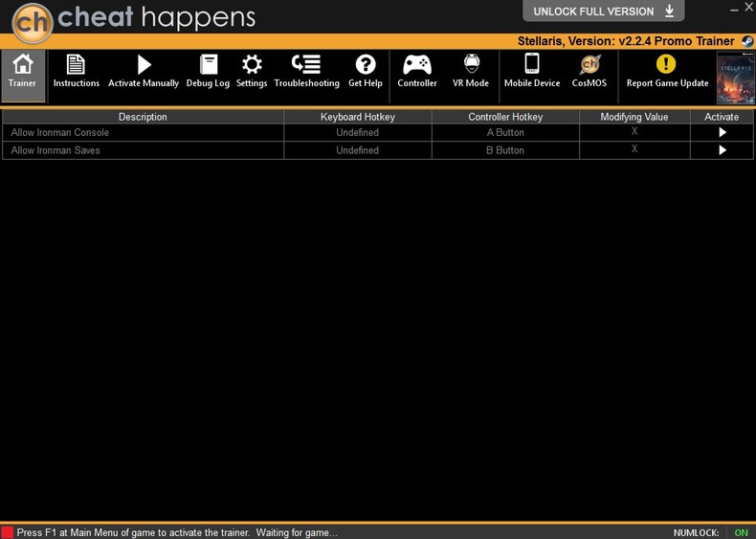The height and width of the screenshot is (539, 756).
Task: Launch CosMOS tool
Action: tap(589, 71)
